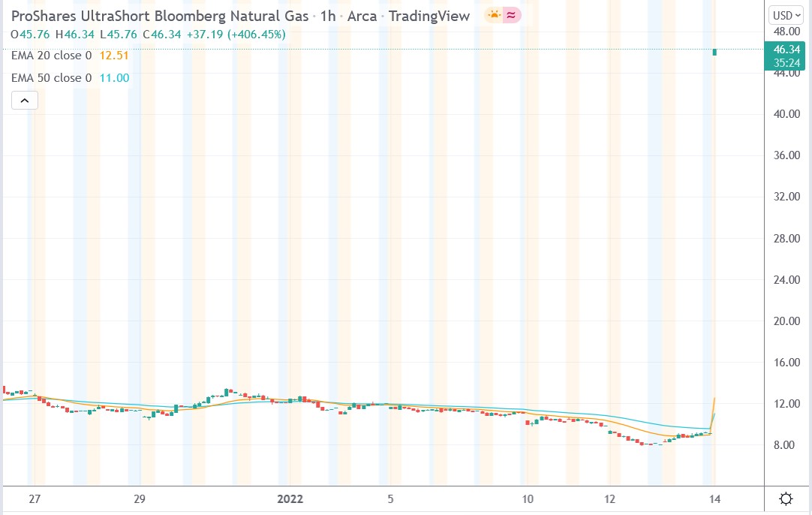
Task: Click the 2022 label on the time axis
Action: point(290,499)
